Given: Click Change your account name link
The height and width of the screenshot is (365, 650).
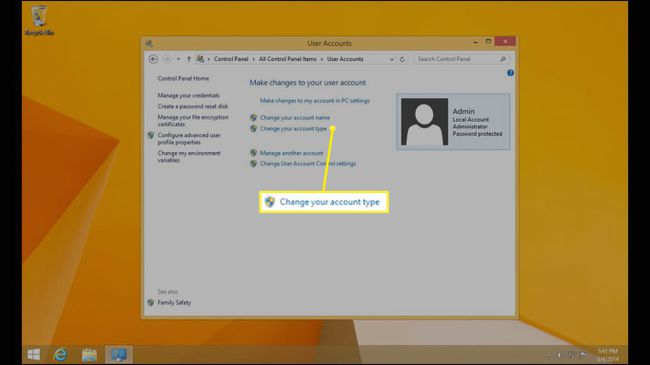Looking at the screenshot, I should pyautogui.click(x=295, y=118).
